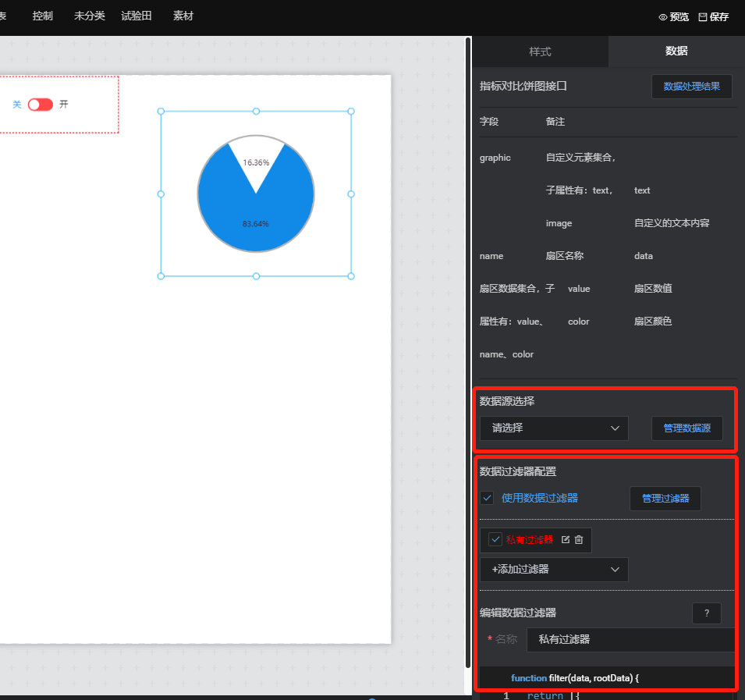Delete 私有过滤器 with the trash icon

pyautogui.click(x=579, y=540)
